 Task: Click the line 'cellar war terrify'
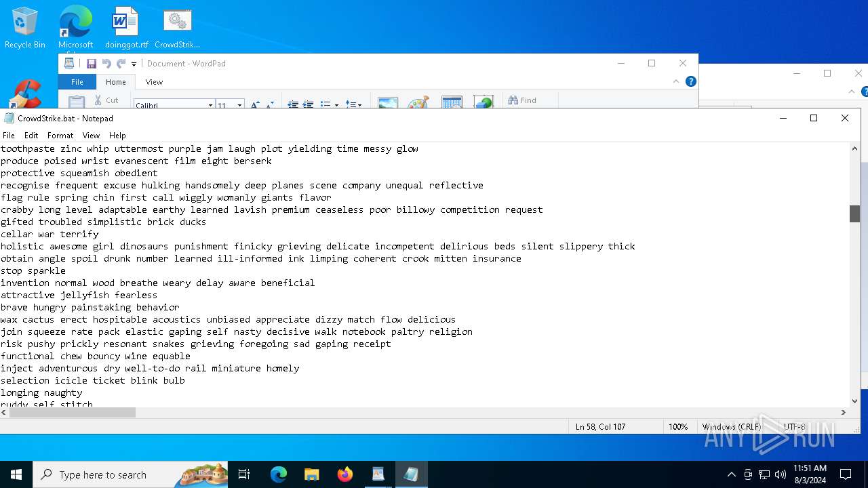tap(50, 234)
